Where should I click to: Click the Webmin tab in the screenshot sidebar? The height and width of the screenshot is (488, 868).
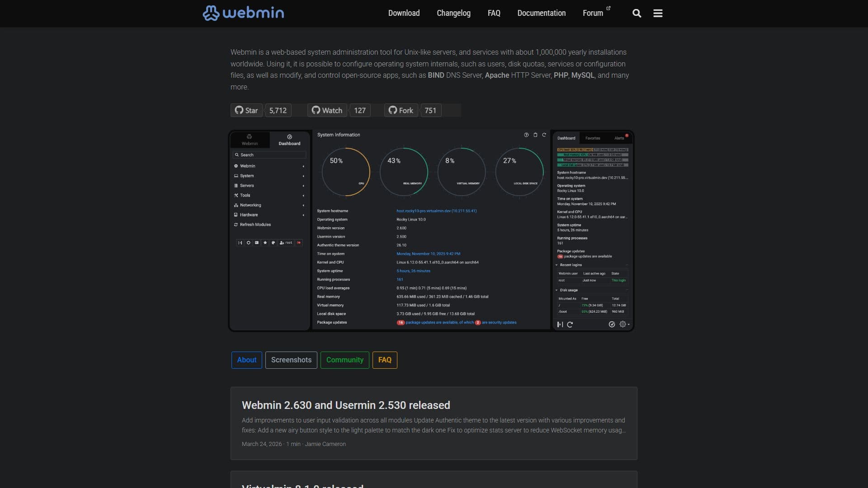click(250, 140)
